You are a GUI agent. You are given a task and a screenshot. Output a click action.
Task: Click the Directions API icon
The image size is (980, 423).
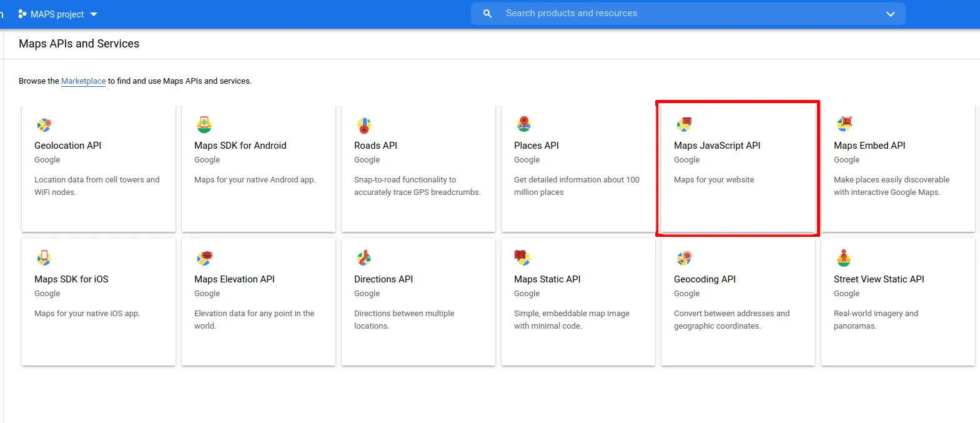pyautogui.click(x=364, y=258)
